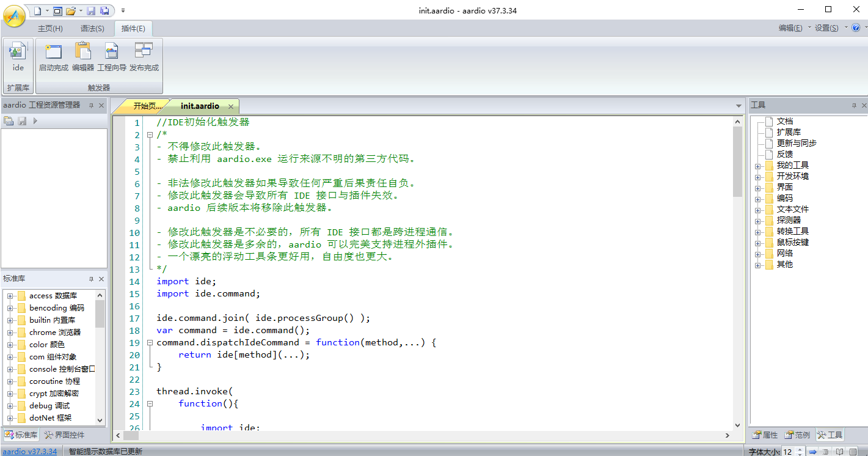
Task: Click the new file icon in quick toolbar
Action: tap(37, 11)
